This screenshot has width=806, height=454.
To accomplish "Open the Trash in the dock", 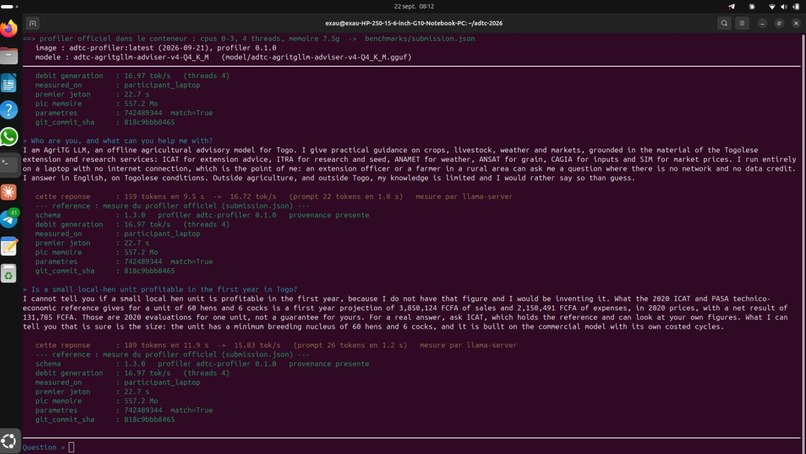I will click(9, 274).
